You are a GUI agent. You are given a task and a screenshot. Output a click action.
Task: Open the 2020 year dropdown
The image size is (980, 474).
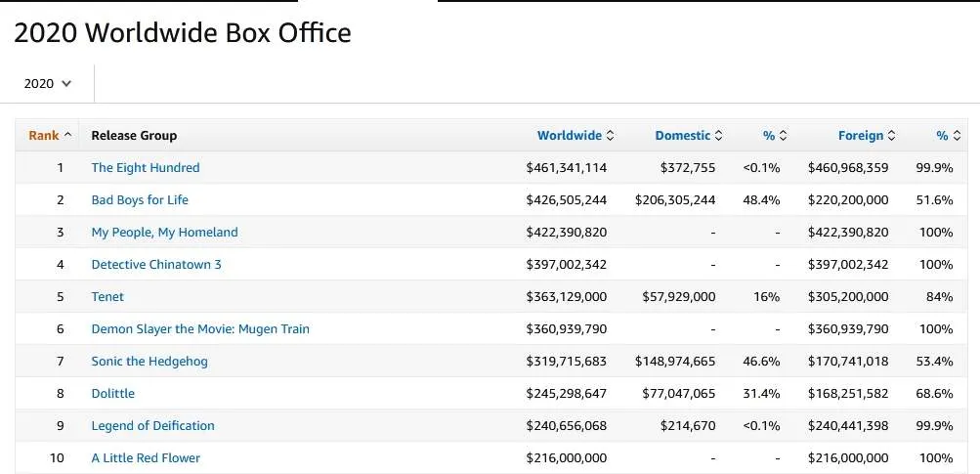(48, 84)
